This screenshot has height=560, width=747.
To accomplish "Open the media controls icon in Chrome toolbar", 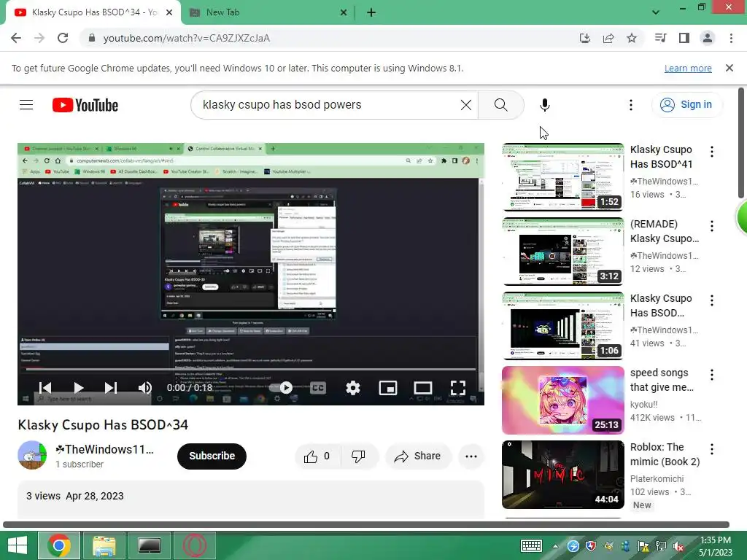I will point(661,38).
